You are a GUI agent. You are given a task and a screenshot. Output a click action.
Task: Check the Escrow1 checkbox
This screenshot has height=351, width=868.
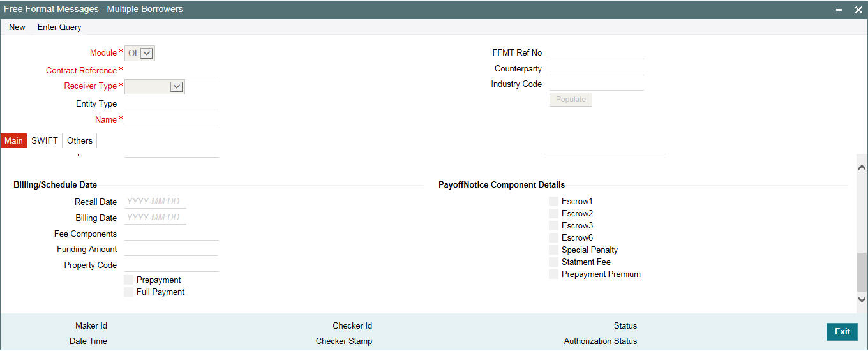(553, 201)
